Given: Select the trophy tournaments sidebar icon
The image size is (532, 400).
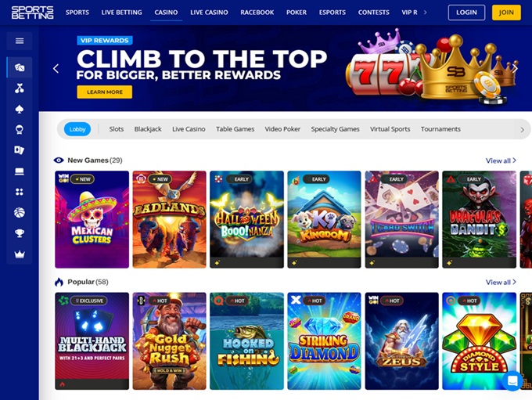Looking at the screenshot, I should pyautogui.click(x=20, y=233).
